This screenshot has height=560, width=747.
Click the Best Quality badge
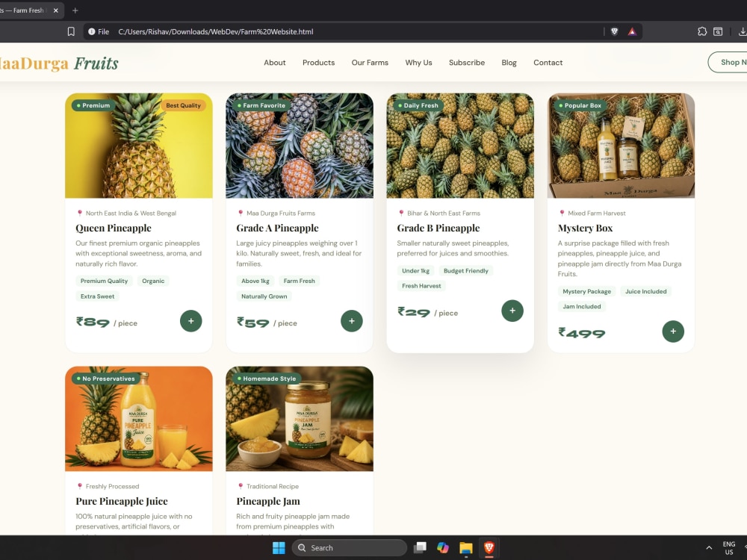tap(184, 105)
